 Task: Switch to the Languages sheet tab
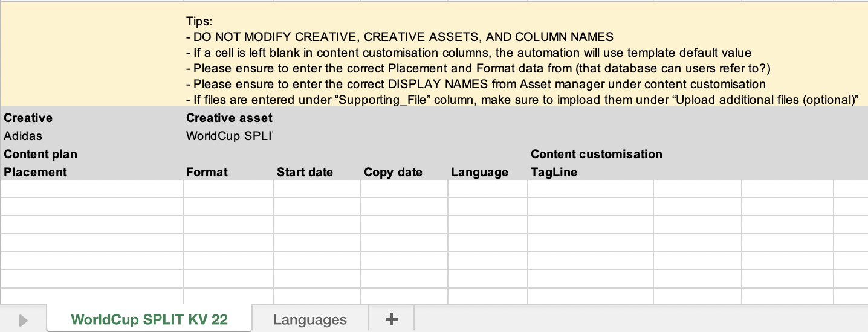coord(310,319)
